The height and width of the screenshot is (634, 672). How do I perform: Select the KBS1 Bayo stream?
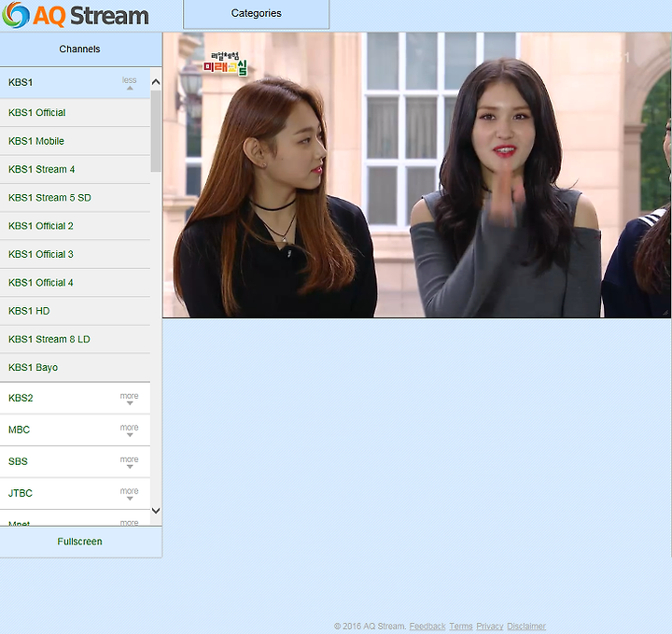(75, 367)
